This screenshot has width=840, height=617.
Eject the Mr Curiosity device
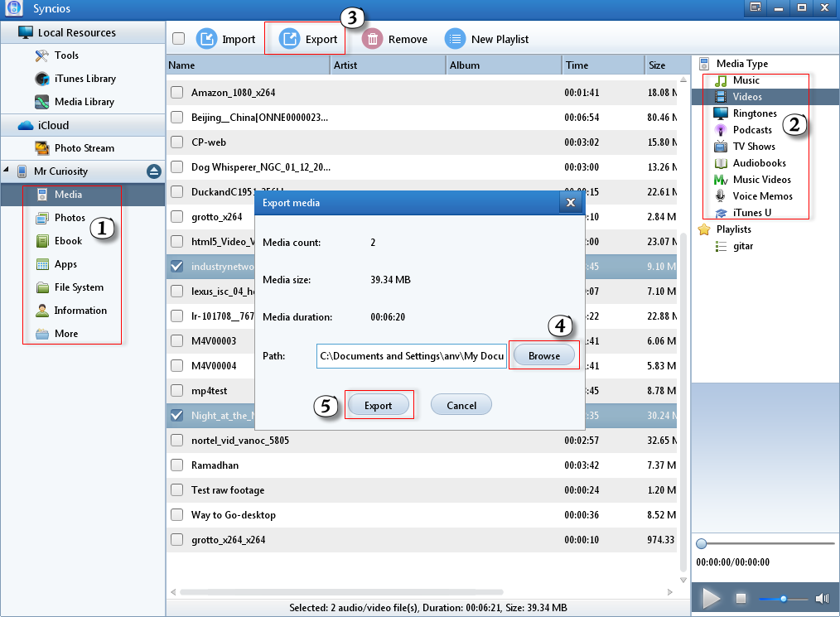click(x=154, y=171)
